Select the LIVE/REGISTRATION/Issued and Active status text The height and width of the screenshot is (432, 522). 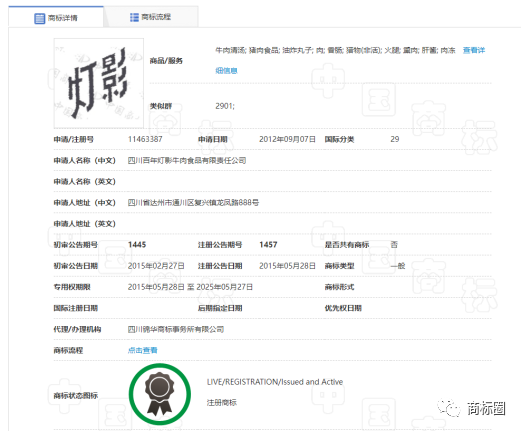(275, 382)
